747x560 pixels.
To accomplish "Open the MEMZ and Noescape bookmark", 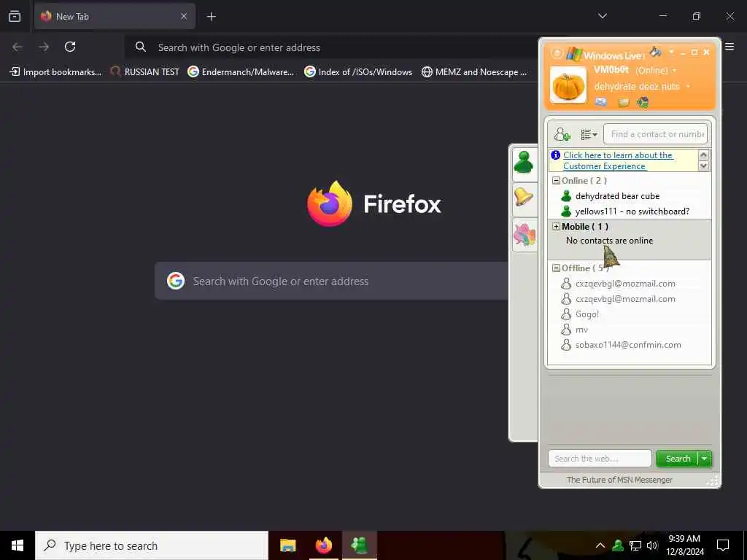I will (x=474, y=72).
